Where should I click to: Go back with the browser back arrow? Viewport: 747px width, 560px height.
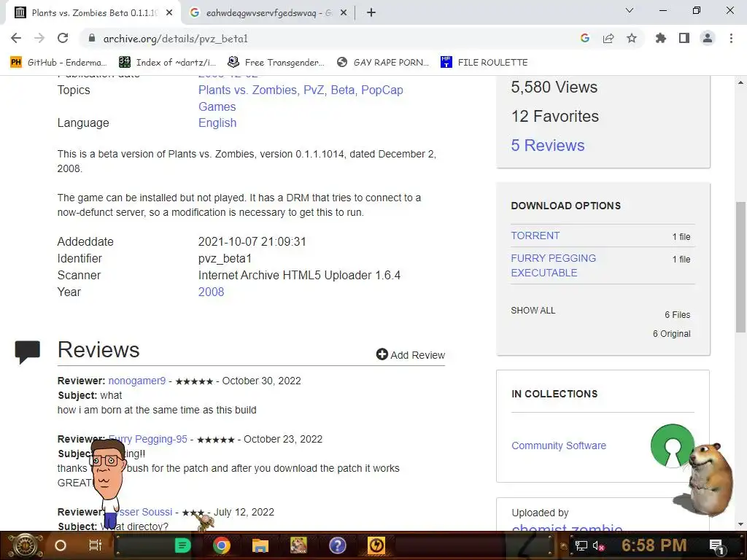coord(16,39)
